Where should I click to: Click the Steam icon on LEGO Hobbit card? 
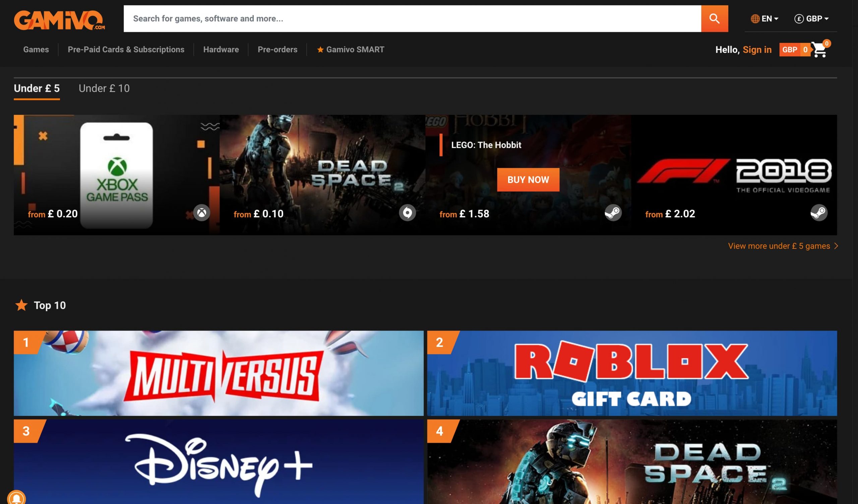(x=613, y=213)
